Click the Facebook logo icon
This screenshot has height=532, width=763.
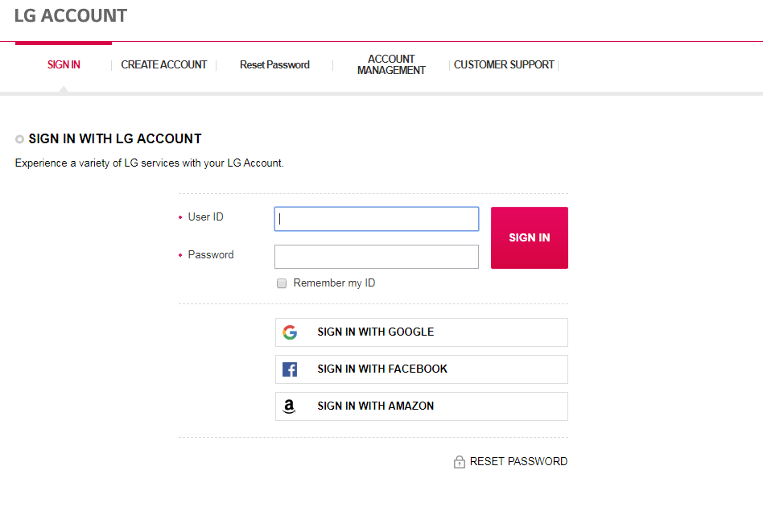coord(290,369)
